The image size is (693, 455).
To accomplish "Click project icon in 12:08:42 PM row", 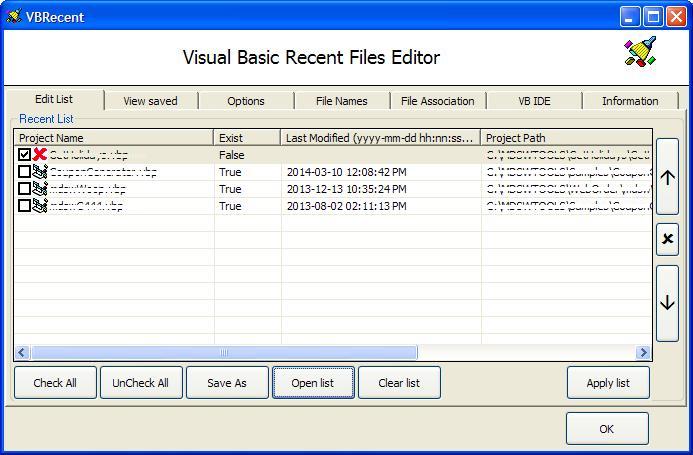I will tap(40, 171).
